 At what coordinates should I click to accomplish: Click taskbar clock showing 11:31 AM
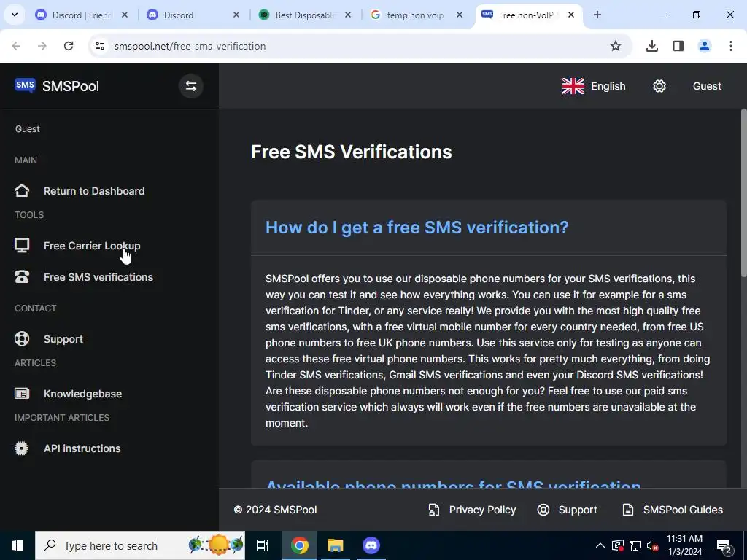[684, 545]
